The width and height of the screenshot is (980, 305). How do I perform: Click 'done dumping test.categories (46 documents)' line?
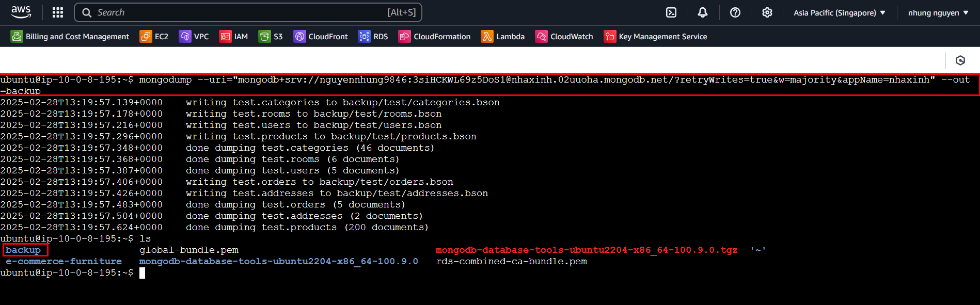tap(310, 148)
